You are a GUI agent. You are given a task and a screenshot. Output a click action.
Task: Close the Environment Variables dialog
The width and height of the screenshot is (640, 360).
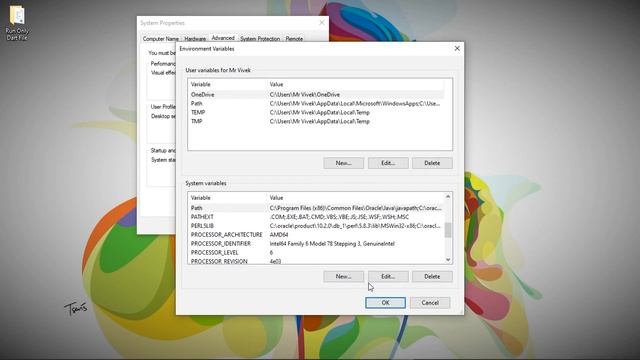[x=457, y=49]
